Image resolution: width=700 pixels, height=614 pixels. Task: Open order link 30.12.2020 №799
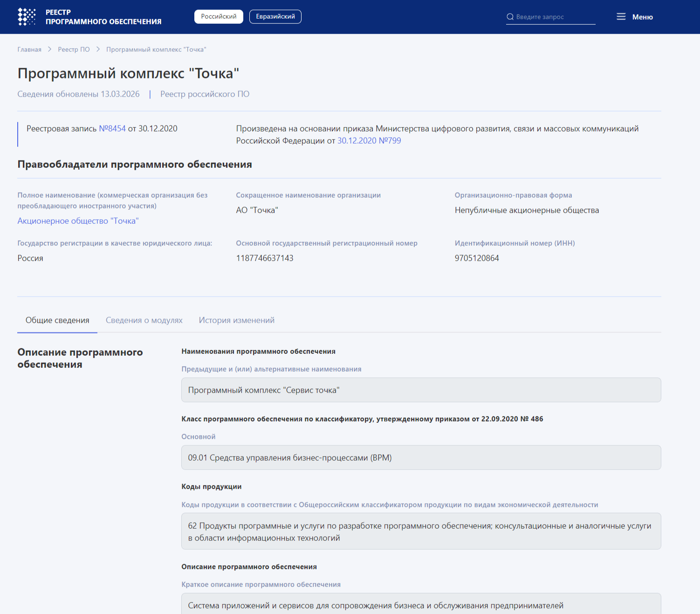[369, 141]
